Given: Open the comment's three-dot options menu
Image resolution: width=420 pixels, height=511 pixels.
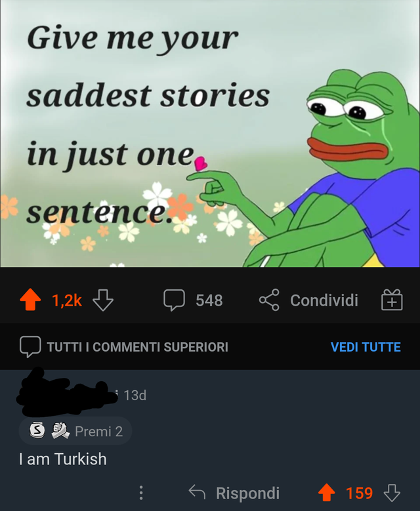Looking at the screenshot, I should [140, 493].
